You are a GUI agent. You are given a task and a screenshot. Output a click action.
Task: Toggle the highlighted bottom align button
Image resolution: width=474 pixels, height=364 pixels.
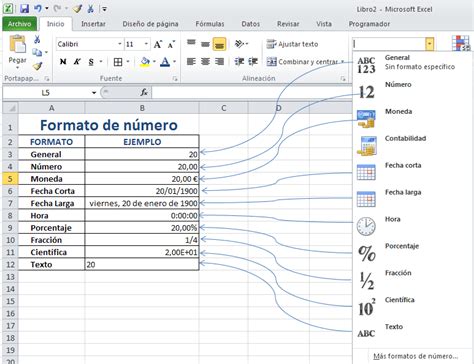coord(219,44)
